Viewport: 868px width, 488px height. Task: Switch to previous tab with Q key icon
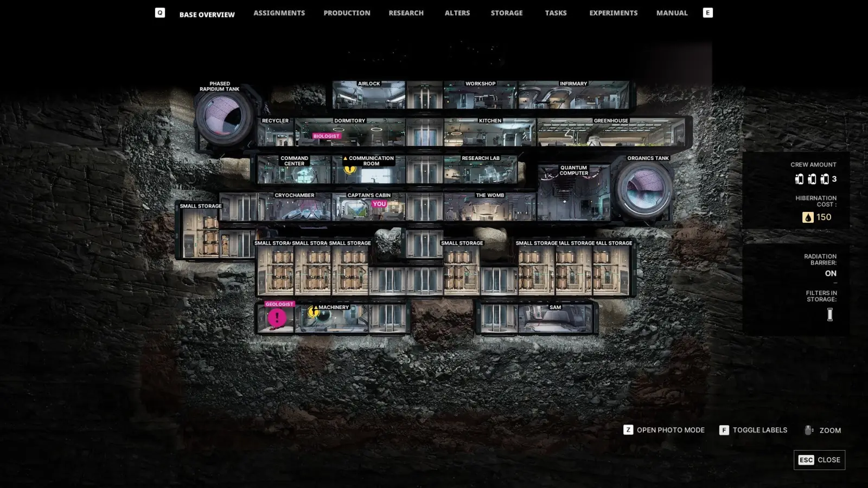pyautogui.click(x=159, y=12)
